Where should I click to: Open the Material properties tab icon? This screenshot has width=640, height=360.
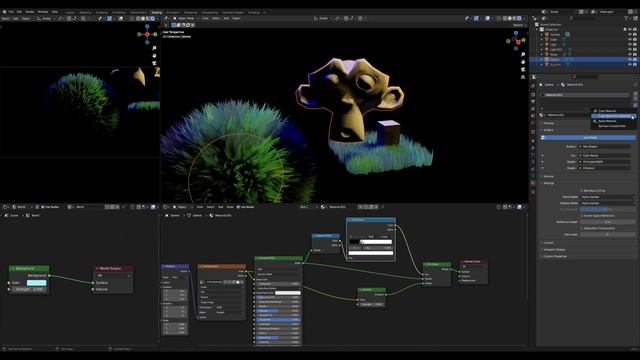533,183
